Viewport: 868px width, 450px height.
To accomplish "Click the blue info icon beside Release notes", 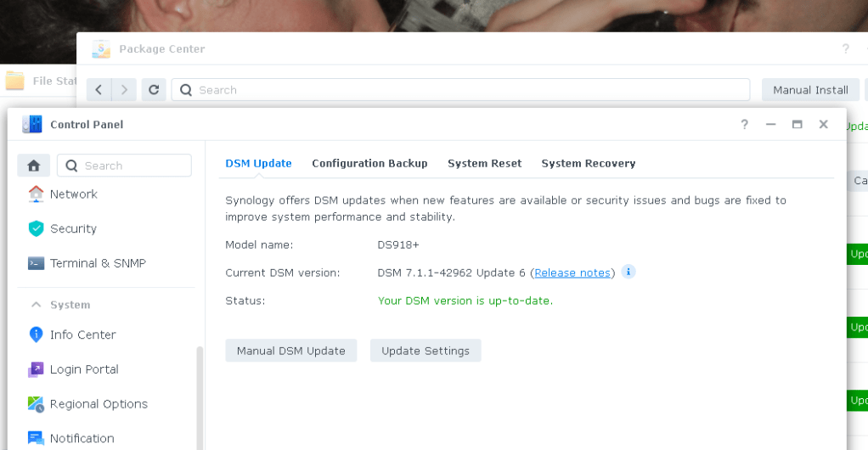I will pos(628,272).
